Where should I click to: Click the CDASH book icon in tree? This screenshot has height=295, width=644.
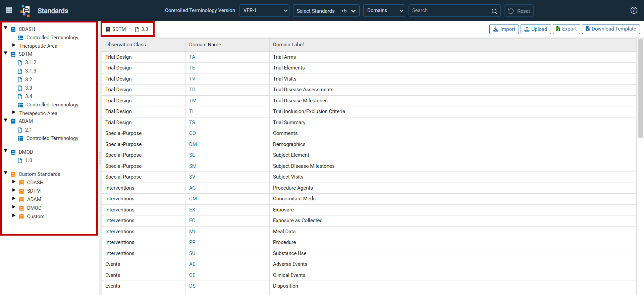(13, 29)
